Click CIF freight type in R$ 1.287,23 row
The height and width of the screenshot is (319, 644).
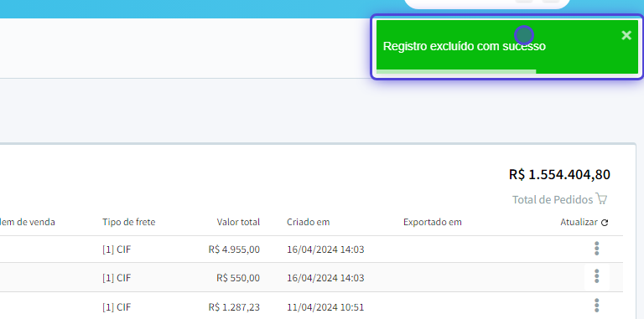[x=117, y=307]
